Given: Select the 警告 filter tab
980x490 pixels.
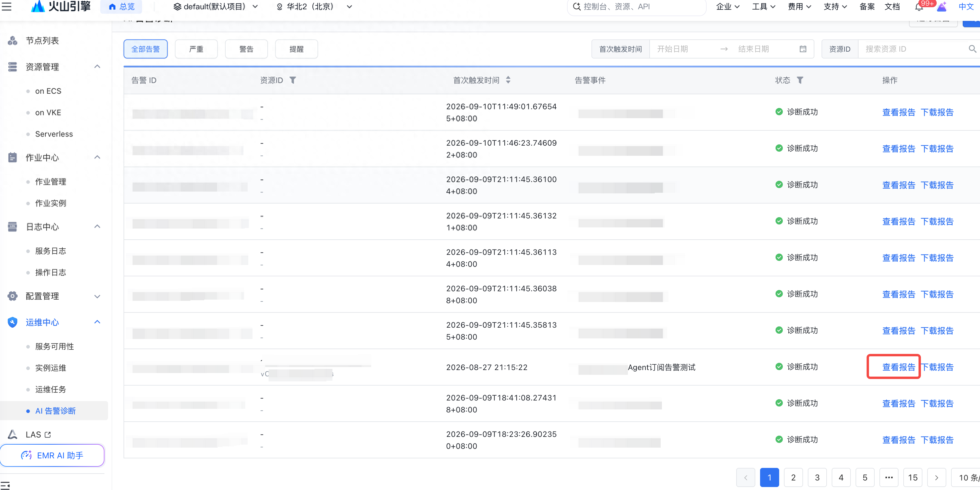Looking at the screenshot, I should point(246,49).
